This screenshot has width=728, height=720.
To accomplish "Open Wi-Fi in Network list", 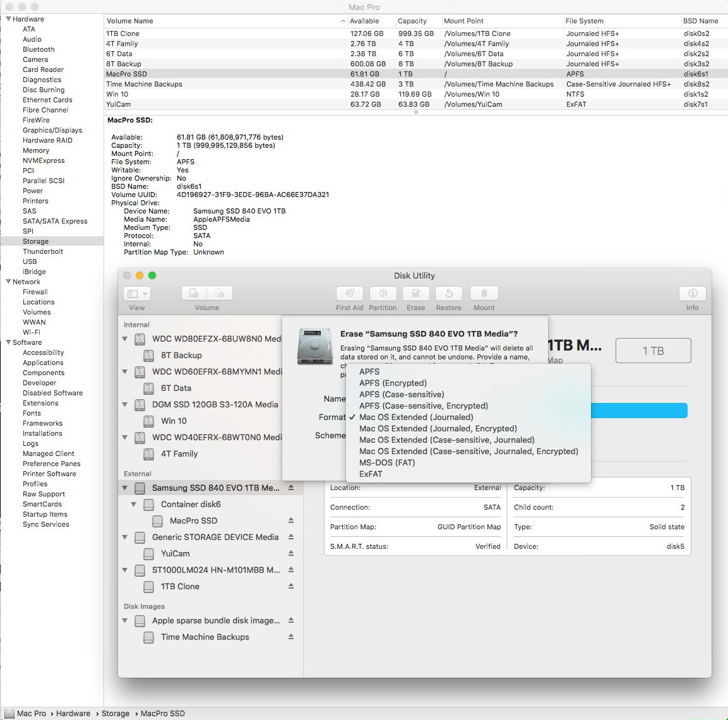I will point(32,332).
